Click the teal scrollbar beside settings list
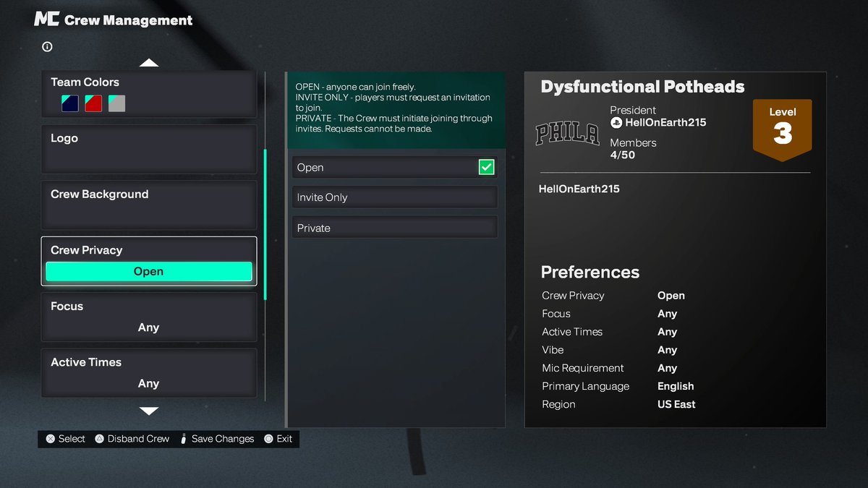The image size is (868, 488). [265, 225]
